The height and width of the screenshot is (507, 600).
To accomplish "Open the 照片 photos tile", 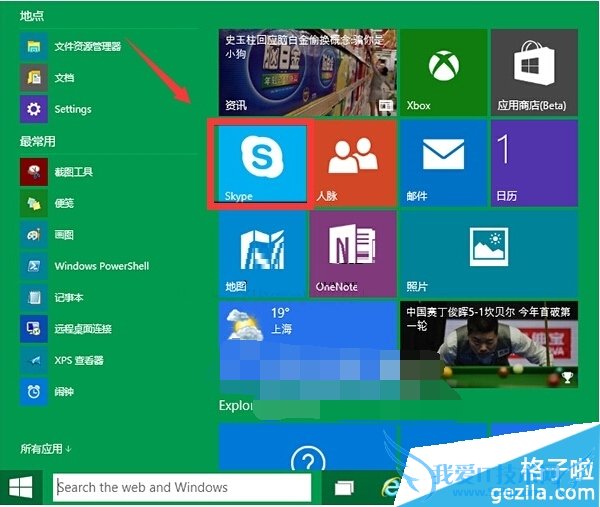I will (x=489, y=254).
